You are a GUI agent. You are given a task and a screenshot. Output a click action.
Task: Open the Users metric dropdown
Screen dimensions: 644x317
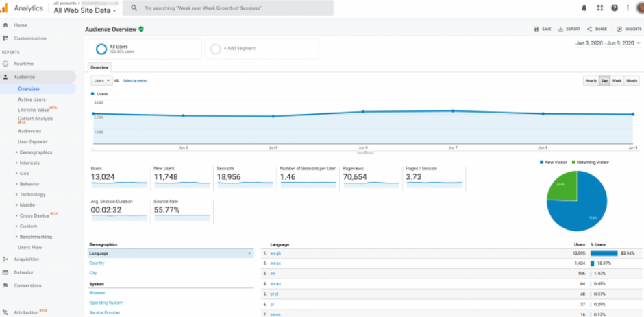(101, 80)
